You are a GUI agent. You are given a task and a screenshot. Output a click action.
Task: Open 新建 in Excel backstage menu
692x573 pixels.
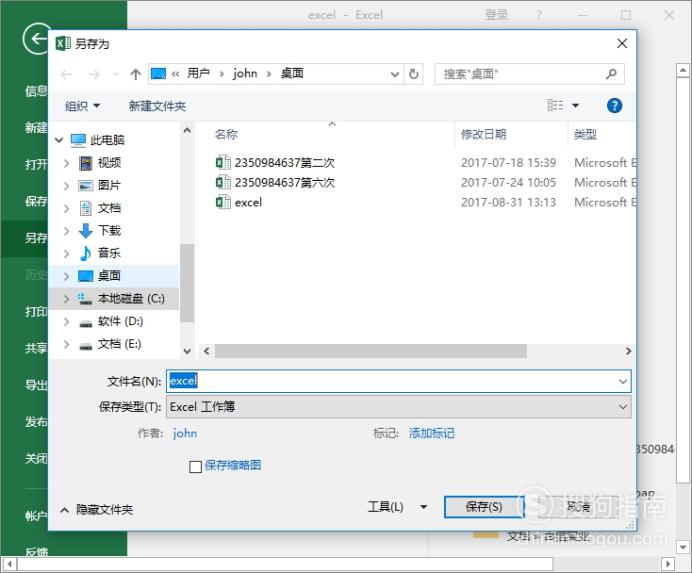36,128
